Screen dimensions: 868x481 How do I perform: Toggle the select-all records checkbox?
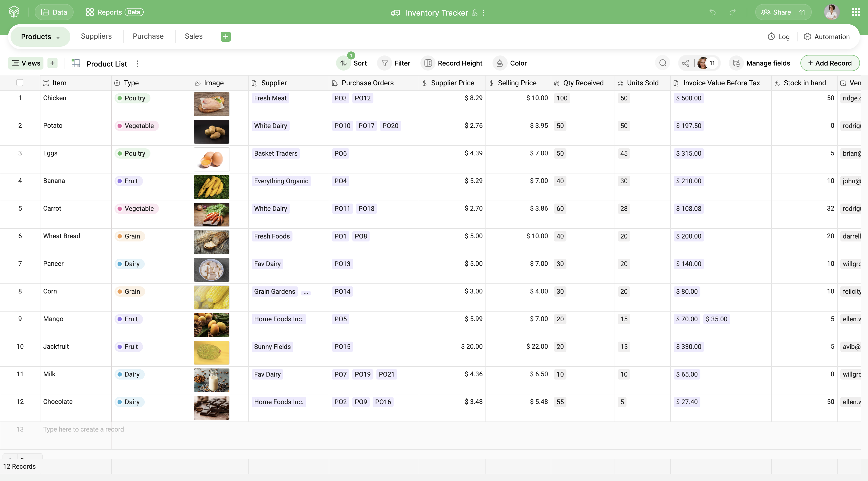pyautogui.click(x=20, y=83)
